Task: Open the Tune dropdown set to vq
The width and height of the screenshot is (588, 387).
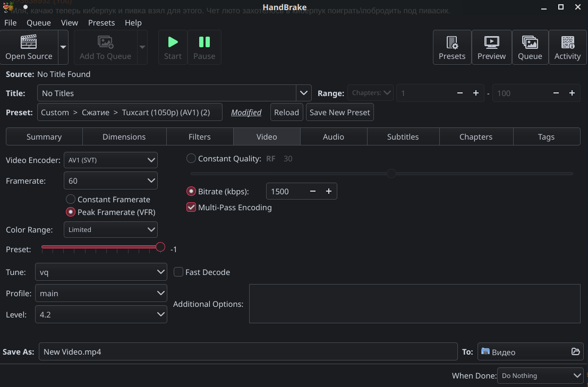Action: point(101,272)
